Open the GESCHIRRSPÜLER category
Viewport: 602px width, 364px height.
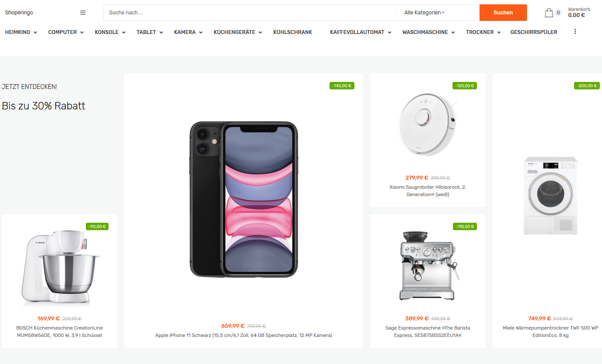534,32
